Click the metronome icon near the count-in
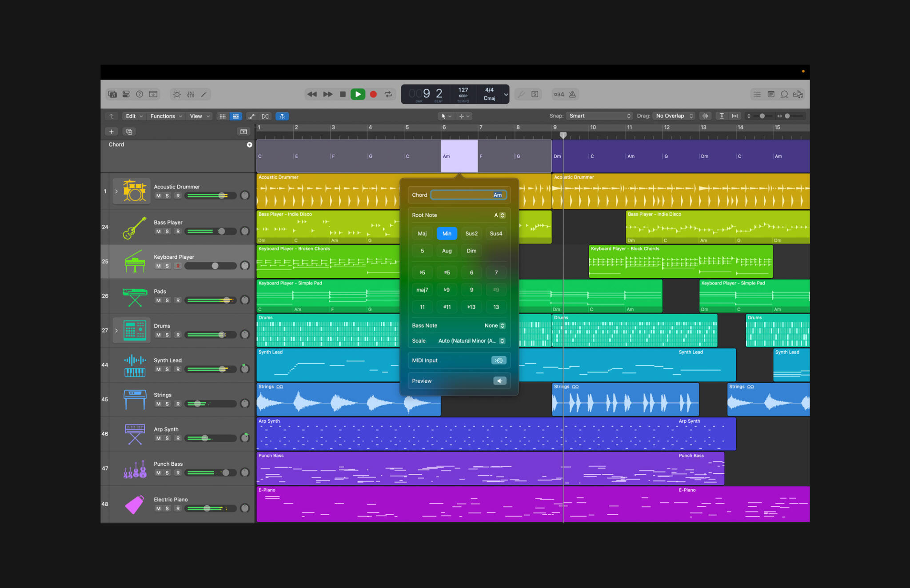Image resolution: width=910 pixels, height=588 pixels. coord(572,94)
